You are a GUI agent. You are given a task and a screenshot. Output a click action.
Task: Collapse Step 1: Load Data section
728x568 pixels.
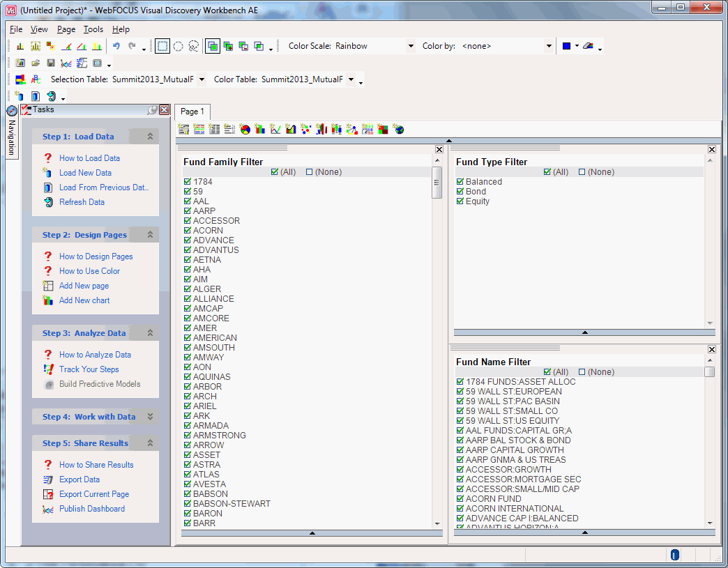[151, 137]
